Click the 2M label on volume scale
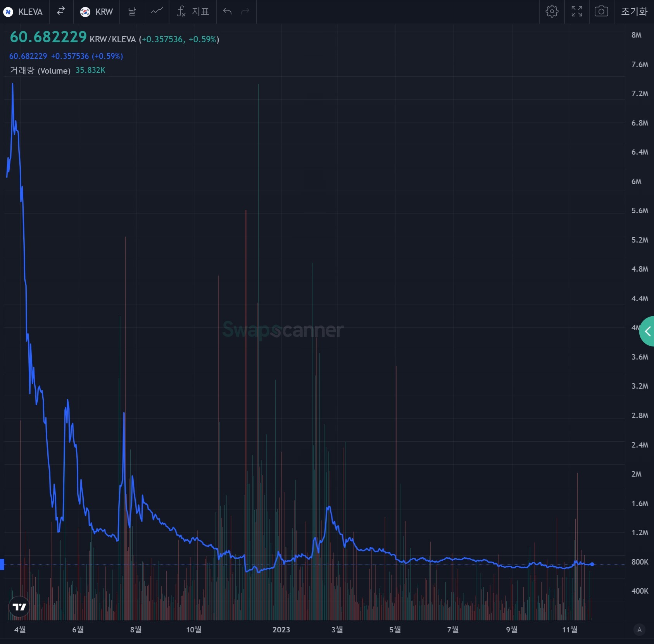This screenshot has height=644, width=654. coord(636,474)
